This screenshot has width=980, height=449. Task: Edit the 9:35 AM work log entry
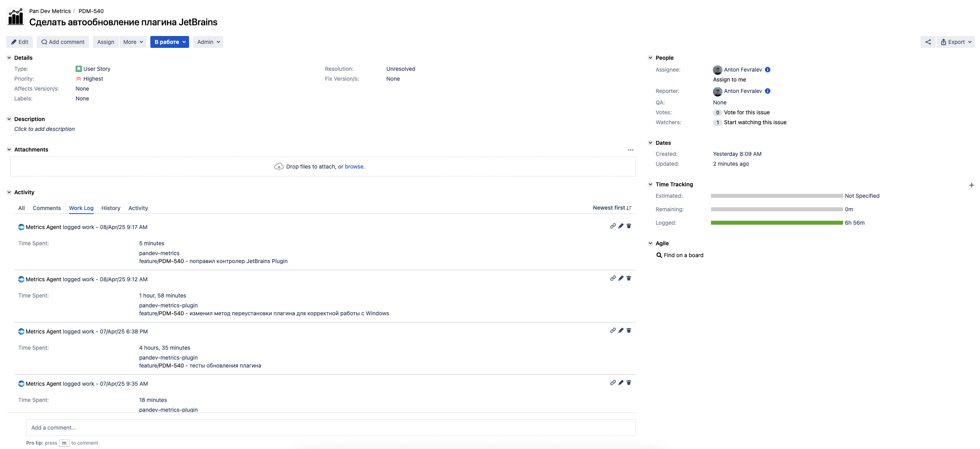tap(621, 383)
